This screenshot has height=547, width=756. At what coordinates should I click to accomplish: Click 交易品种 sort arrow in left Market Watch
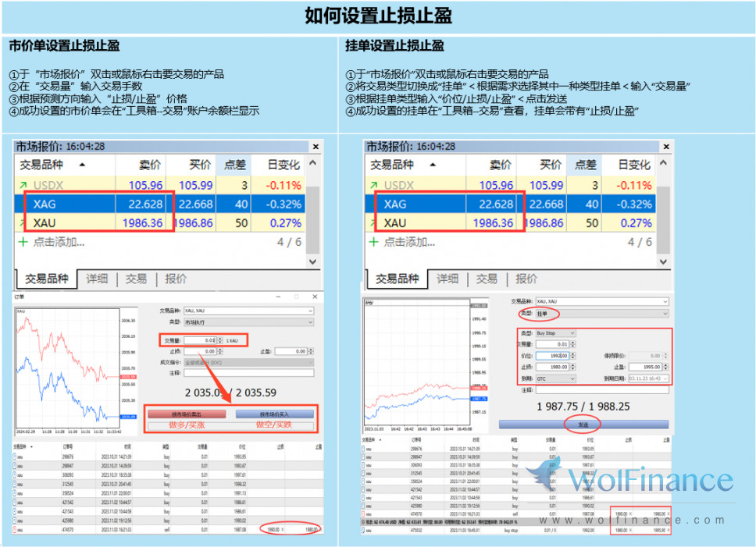(x=83, y=165)
